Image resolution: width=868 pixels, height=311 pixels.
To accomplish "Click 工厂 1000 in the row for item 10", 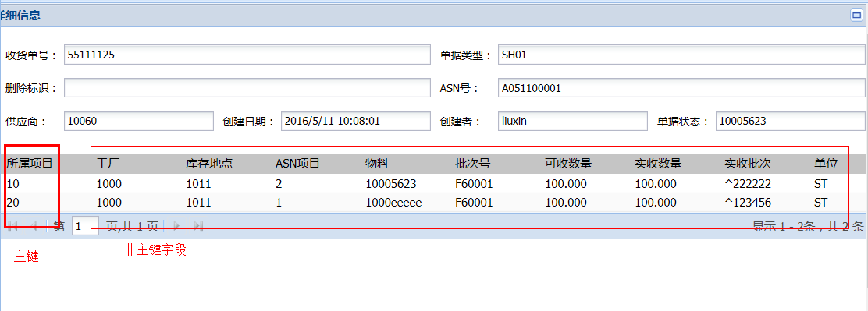I will (109, 183).
